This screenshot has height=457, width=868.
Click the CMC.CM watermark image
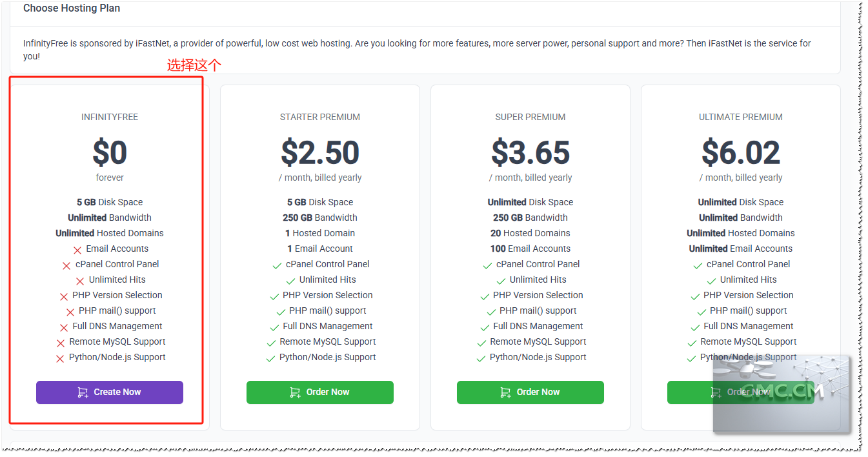[782, 392]
